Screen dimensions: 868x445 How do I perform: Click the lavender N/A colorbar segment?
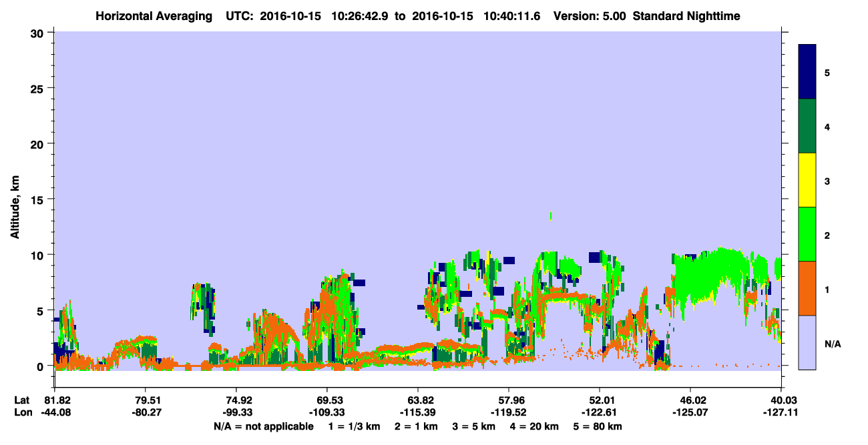[807, 342]
